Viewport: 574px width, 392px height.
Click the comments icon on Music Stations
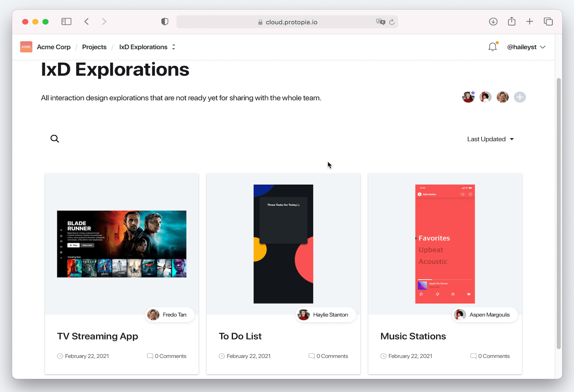[x=473, y=356]
